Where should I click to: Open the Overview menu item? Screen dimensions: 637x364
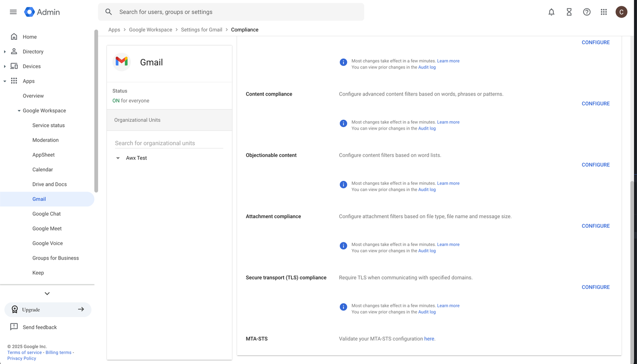coord(33,96)
